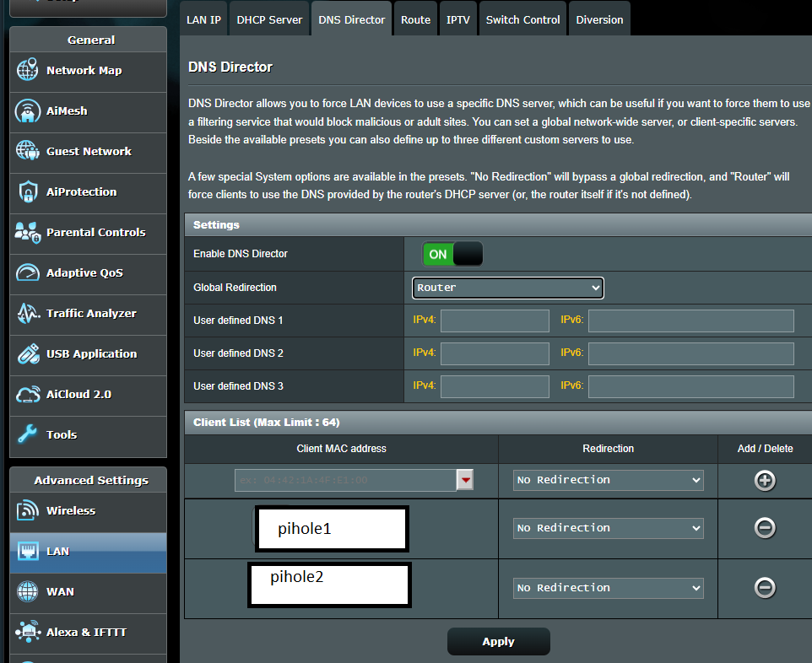Open Parental Controls icon
Screen dimensions: 812x663
point(27,232)
